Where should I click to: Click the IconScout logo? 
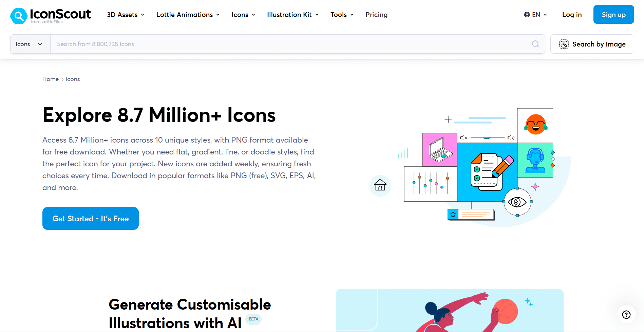click(50, 15)
